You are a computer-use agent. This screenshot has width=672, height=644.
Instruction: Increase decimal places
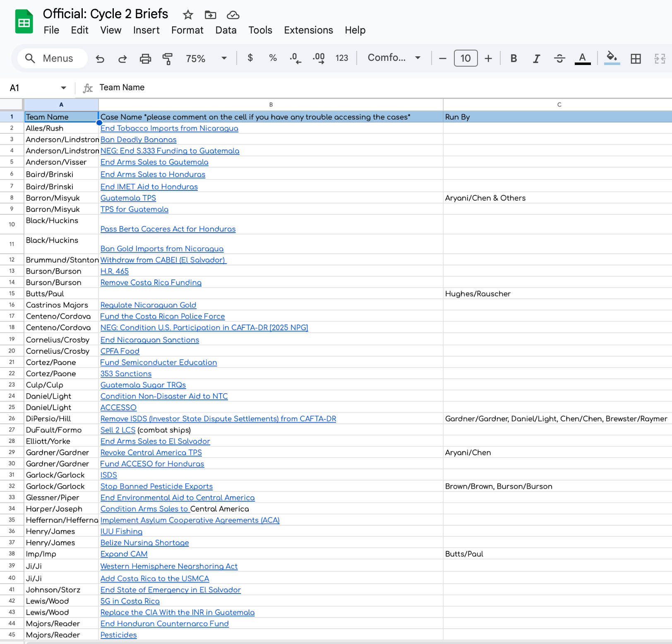319,58
